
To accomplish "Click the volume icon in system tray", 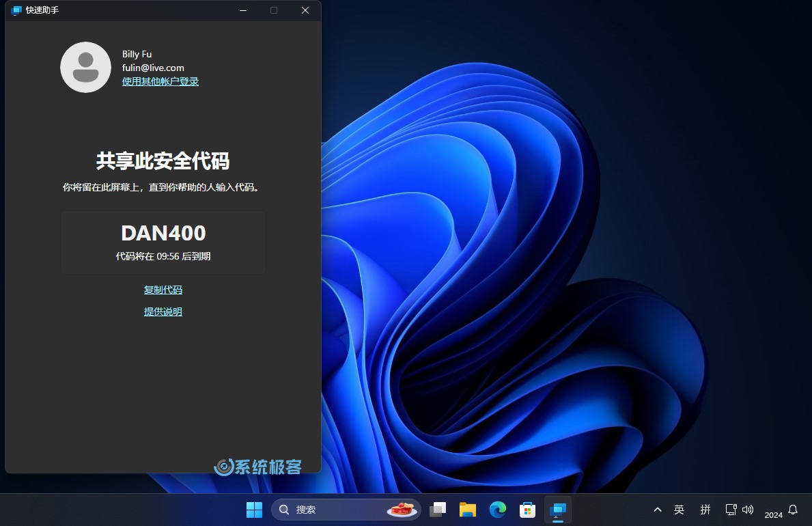I will pos(748,510).
